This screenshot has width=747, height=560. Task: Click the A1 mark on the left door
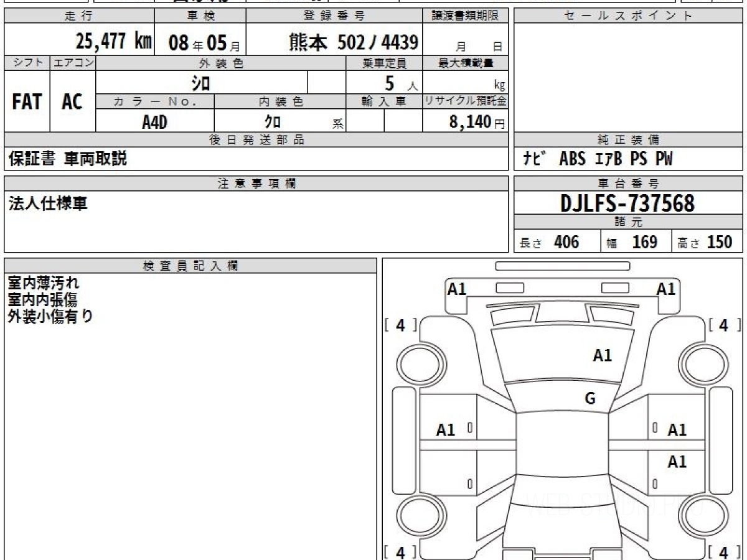tap(446, 430)
